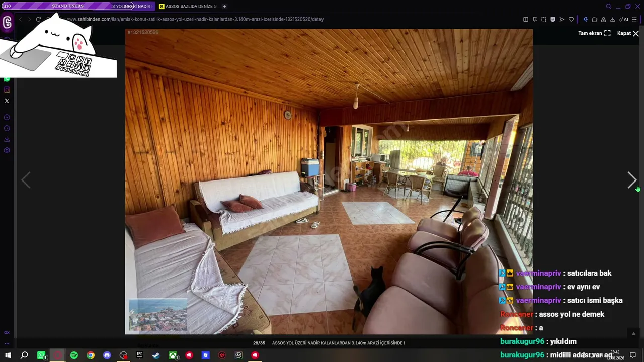
Task: Open the browser profile account icon
Action: click(603, 19)
